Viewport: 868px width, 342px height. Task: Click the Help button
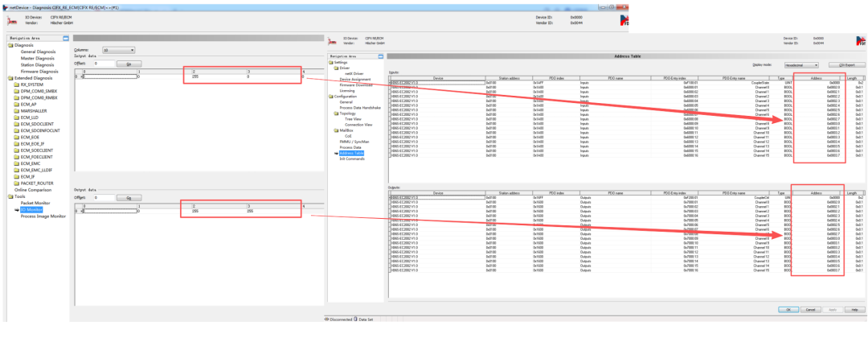tap(854, 309)
